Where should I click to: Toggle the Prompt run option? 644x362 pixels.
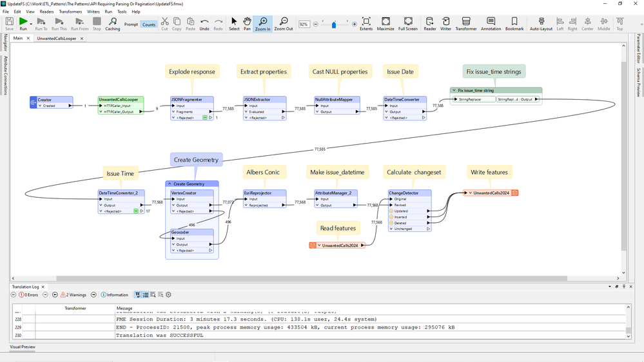pos(131,25)
